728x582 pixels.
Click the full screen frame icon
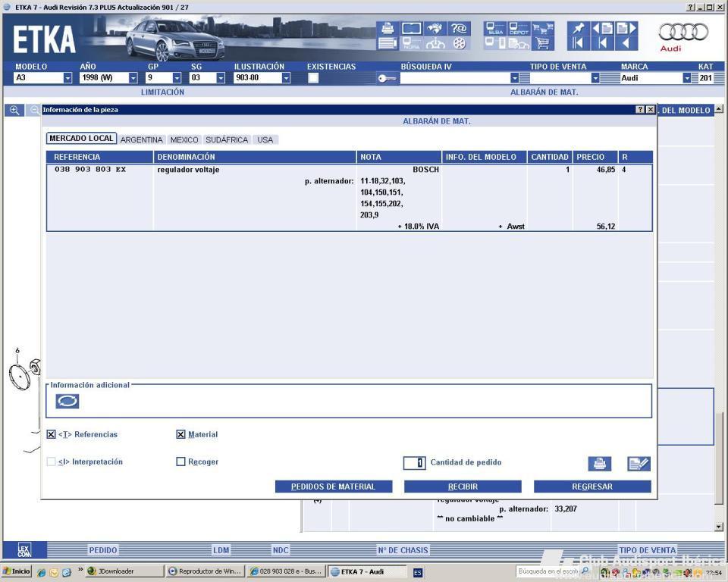coord(411,28)
